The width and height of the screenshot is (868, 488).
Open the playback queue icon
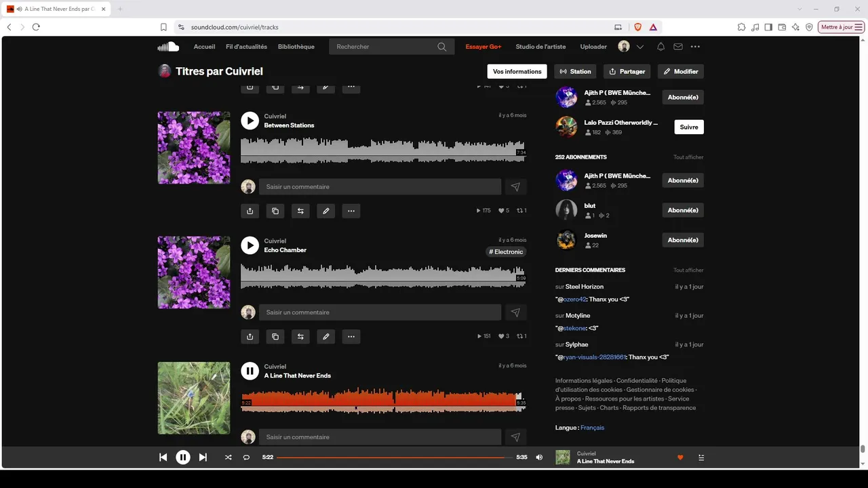(x=701, y=457)
